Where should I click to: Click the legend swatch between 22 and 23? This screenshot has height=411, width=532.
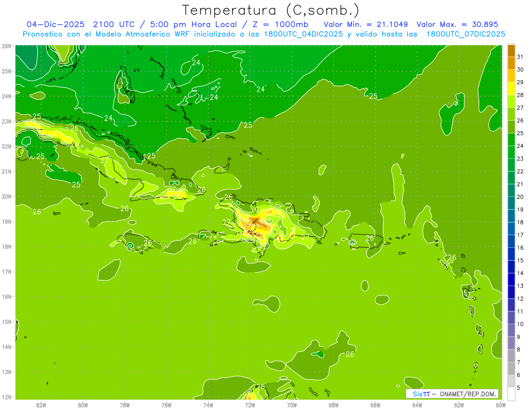(x=512, y=165)
